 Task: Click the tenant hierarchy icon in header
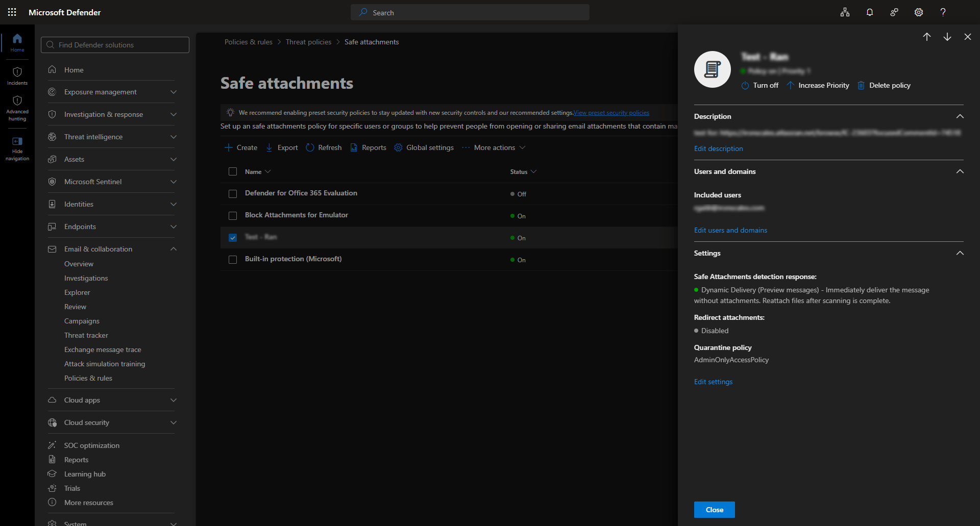click(845, 12)
